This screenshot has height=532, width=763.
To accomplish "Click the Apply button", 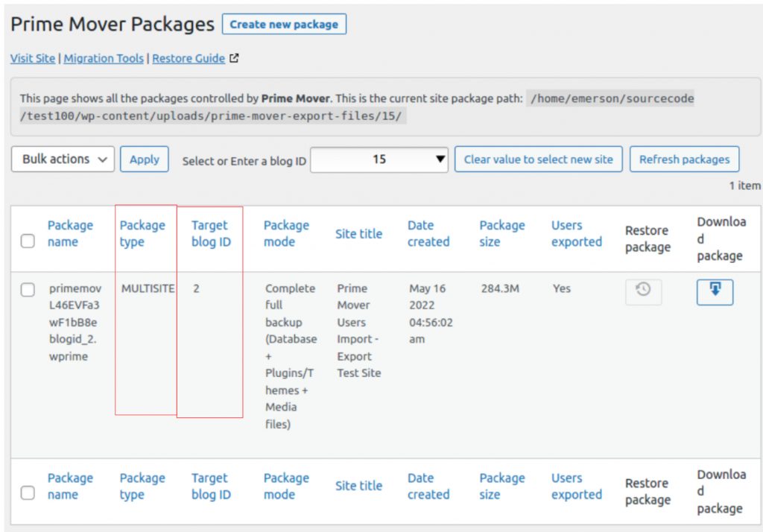I will (x=145, y=159).
